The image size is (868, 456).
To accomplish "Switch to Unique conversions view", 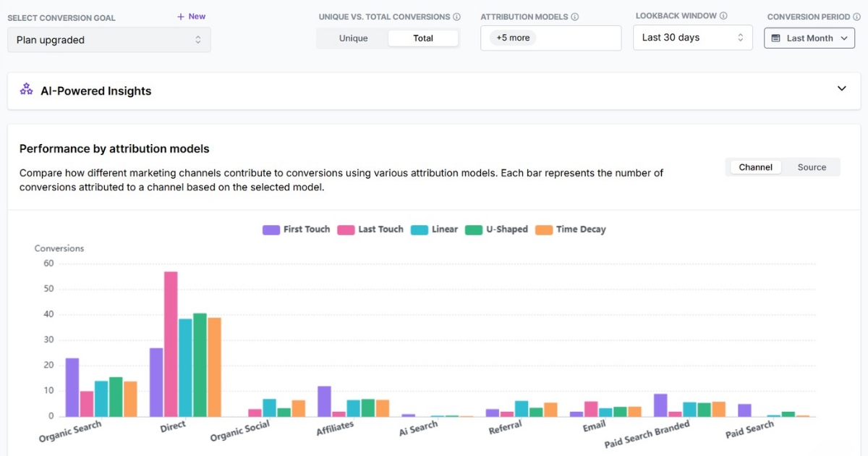I will coord(352,38).
